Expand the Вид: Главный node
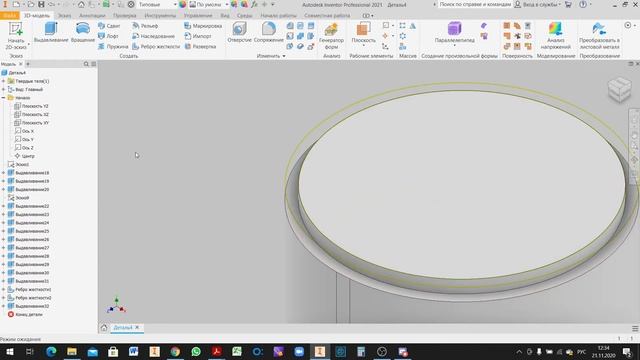 (x=4, y=89)
